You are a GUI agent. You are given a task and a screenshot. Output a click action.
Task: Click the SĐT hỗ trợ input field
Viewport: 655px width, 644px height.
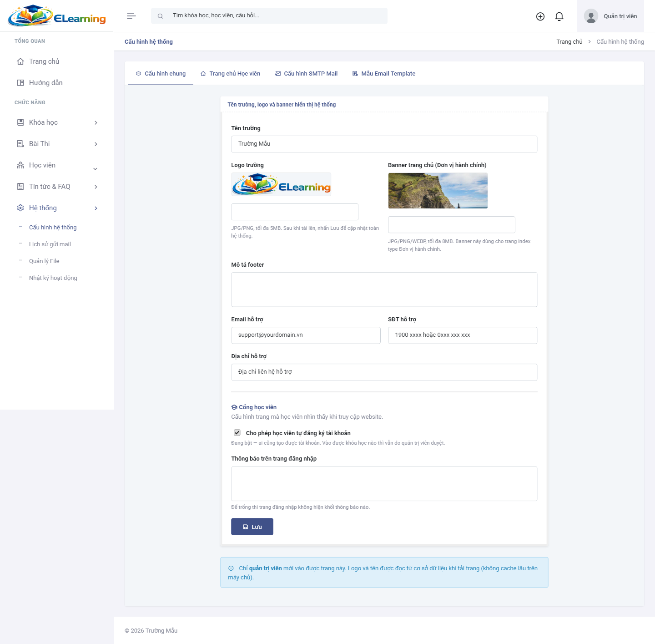[x=463, y=335]
